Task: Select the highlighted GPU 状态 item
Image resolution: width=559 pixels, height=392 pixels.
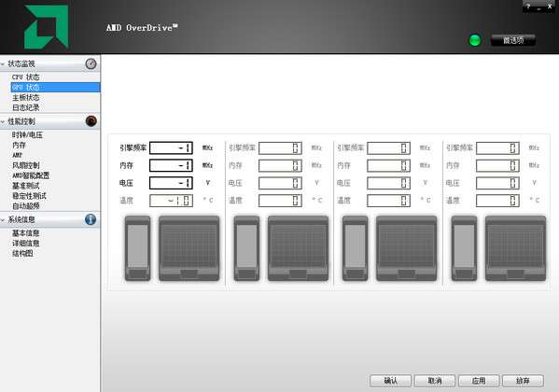Action: [x=55, y=87]
